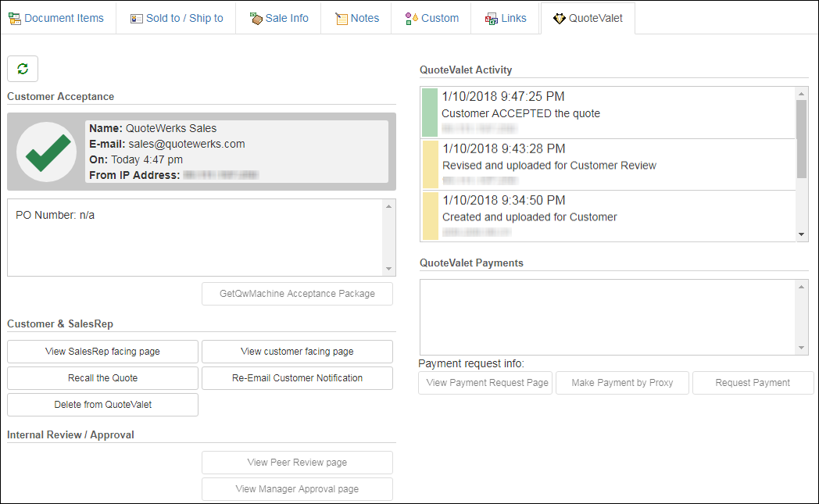Click the green acceptance checkmark icon
This screenshot has height=504, width=819.
point(47,152)
